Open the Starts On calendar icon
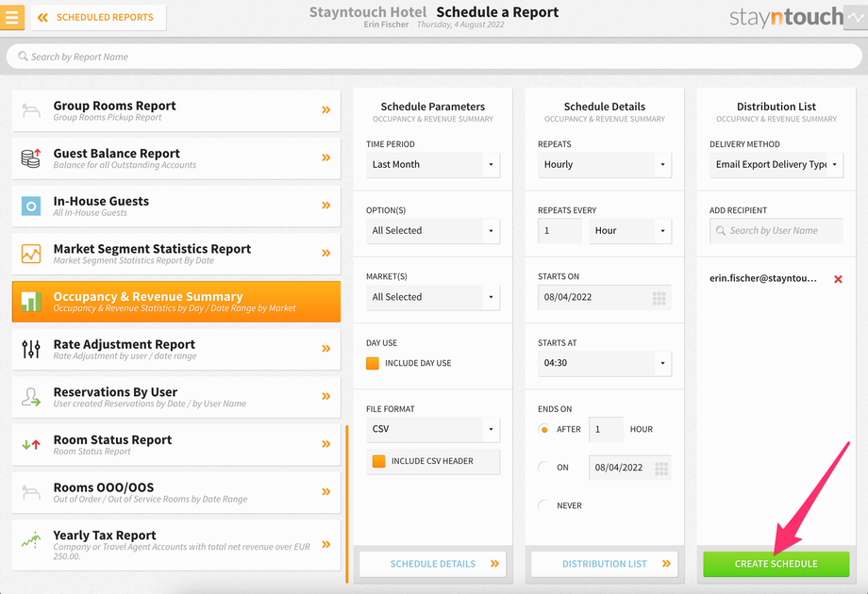This screenshot has height=594, width=868. [x=659, y=298]
